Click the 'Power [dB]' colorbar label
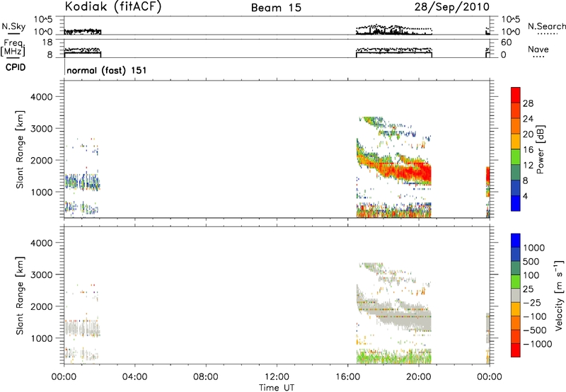This screenshot has height=392, width=566. coord(541,149)
